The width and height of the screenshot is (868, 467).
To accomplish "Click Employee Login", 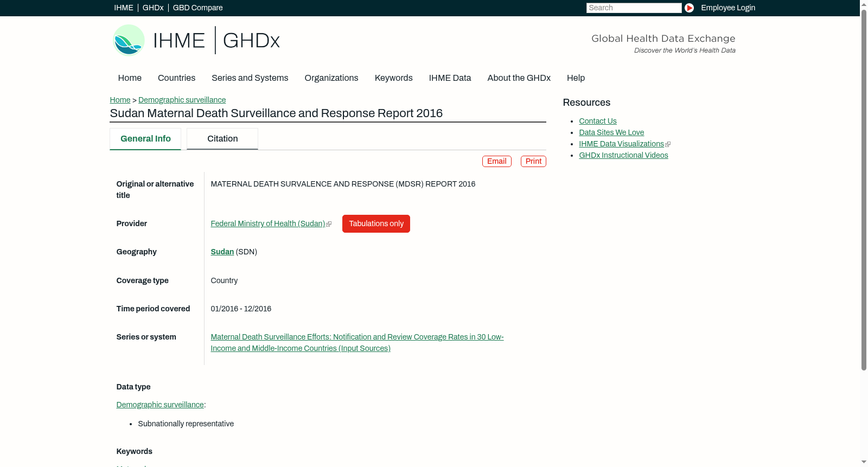I will pyautogui.click(x=728, y=8).
